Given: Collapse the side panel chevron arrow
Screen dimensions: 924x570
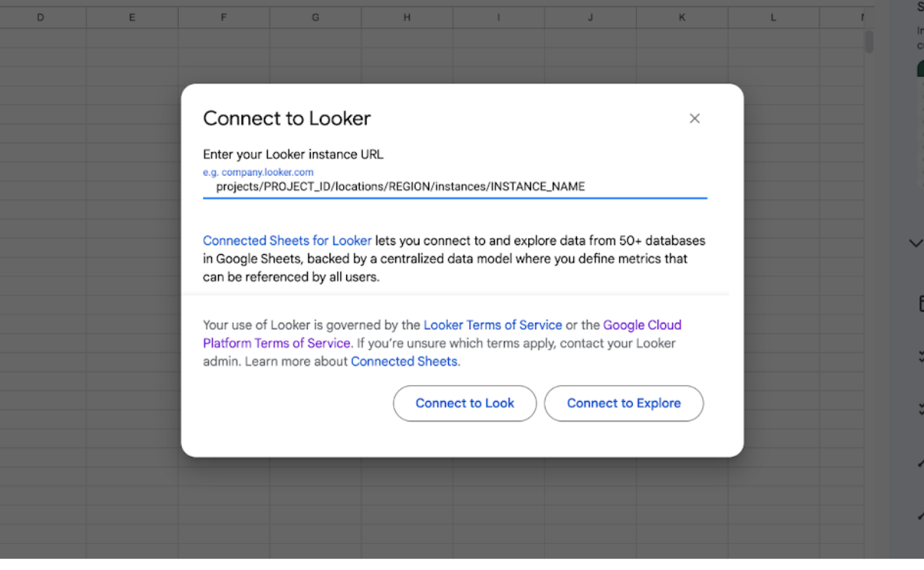Looking at the screenshot, I should click(915, 244).
